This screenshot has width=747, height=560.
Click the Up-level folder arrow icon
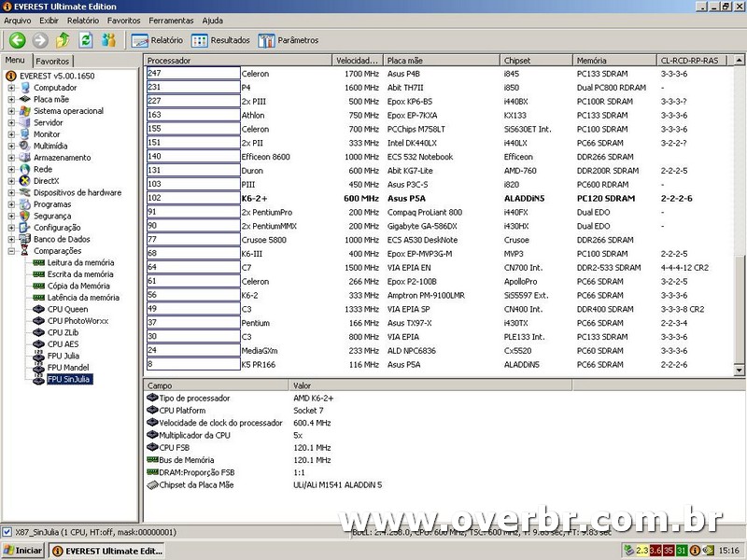click(x=63, y=40)
